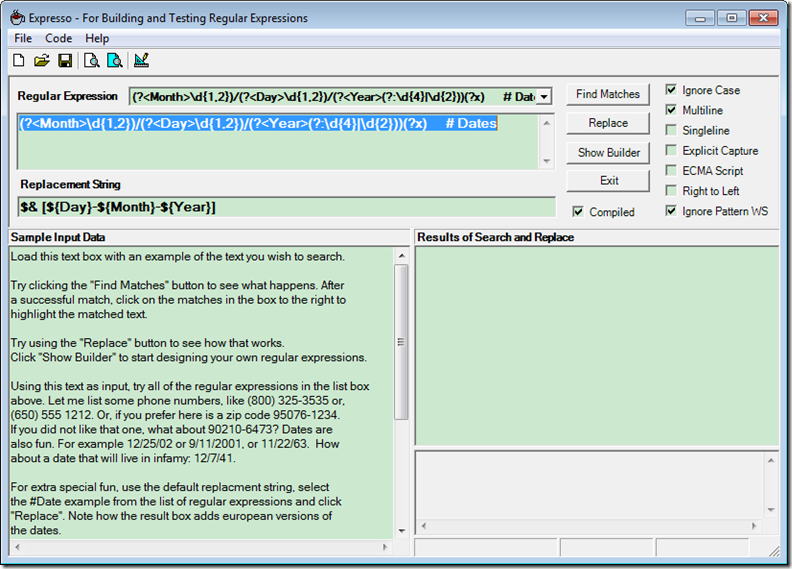The image size is (792, 569).
Task: Uncheck the Multiline option
Action: pyautogui.click(x=671, y=110)
